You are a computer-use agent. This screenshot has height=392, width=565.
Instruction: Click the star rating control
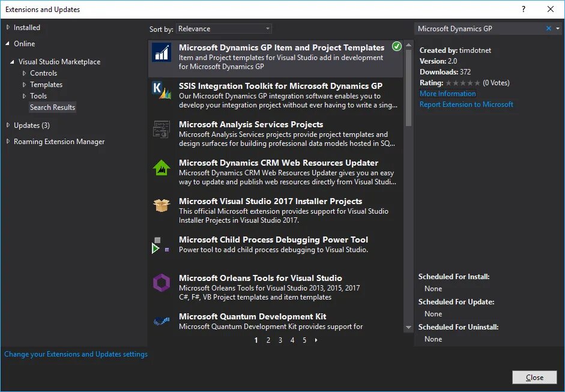463,83
